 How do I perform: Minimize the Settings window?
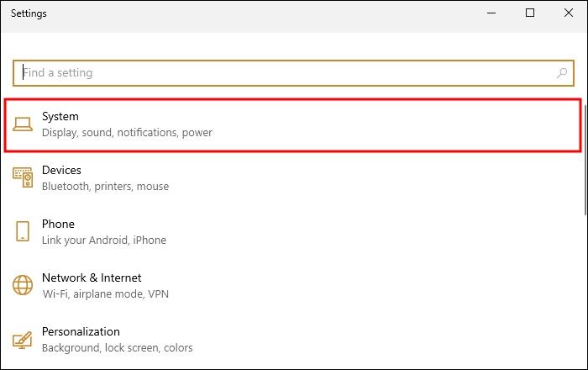[491, 13]
